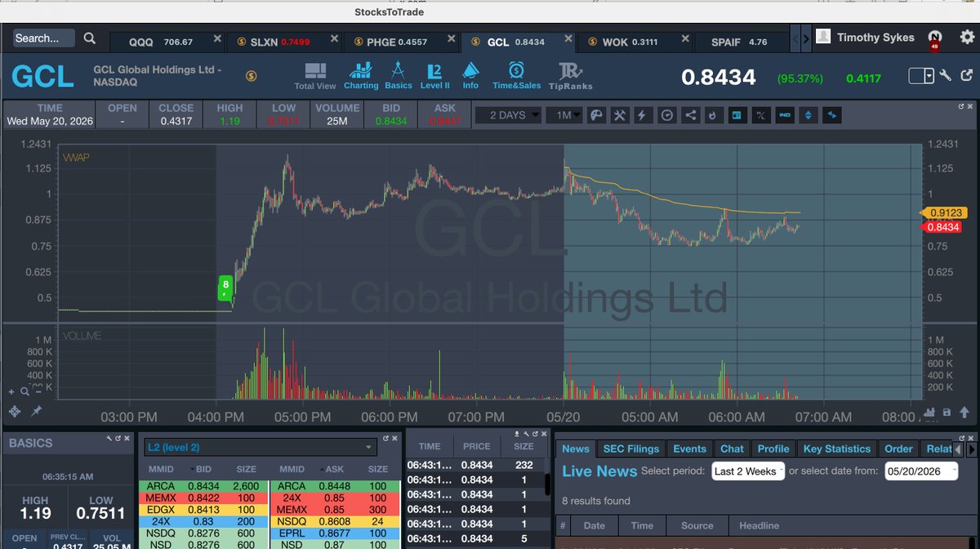Click the Search symbol input field
980x549 pixels.
coord(44,38)
